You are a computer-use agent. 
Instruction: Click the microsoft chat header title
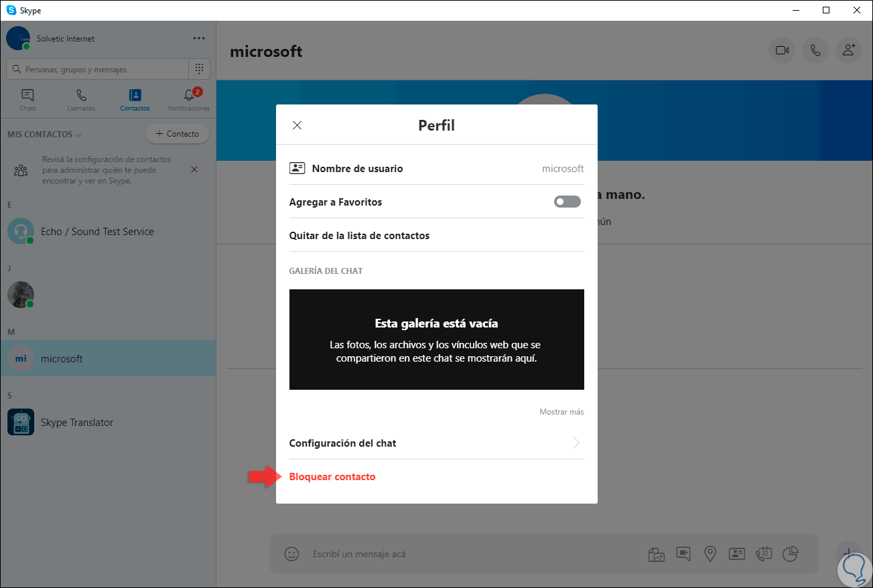click(266, 51)
